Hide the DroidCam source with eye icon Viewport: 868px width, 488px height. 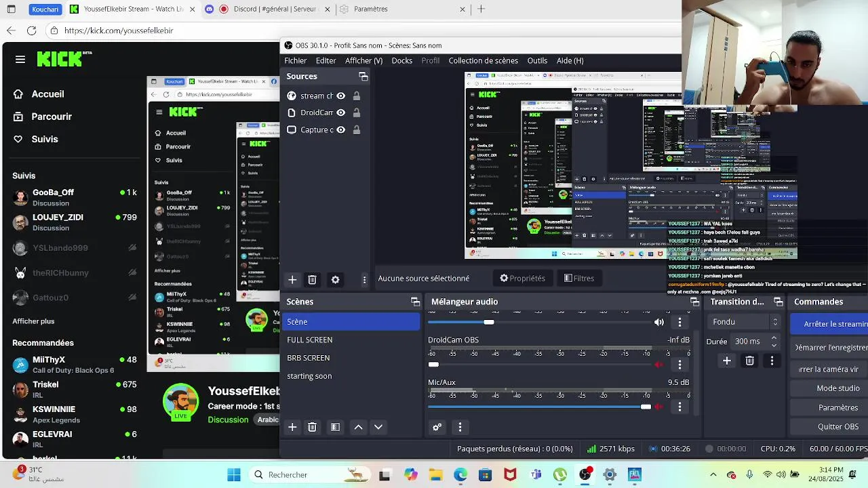[340, 113]
